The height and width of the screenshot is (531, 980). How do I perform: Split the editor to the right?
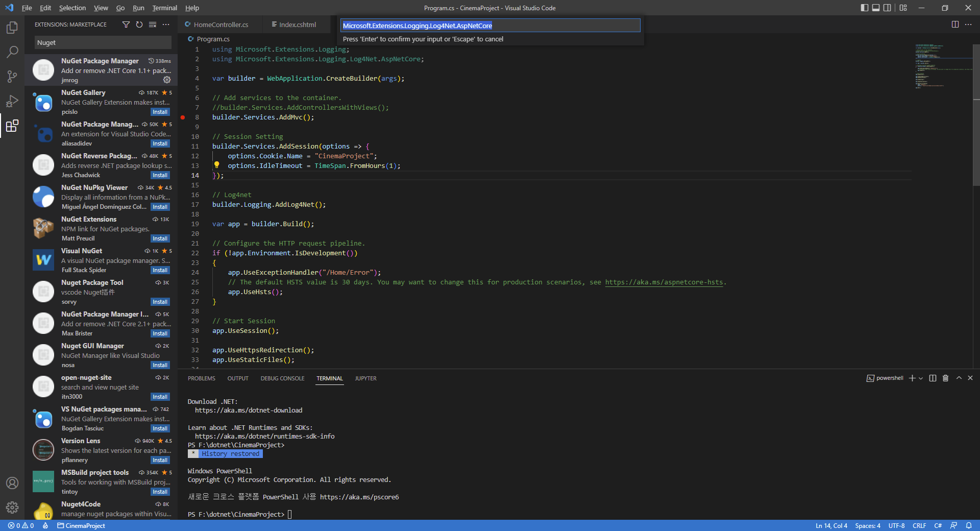coord(955,25)
